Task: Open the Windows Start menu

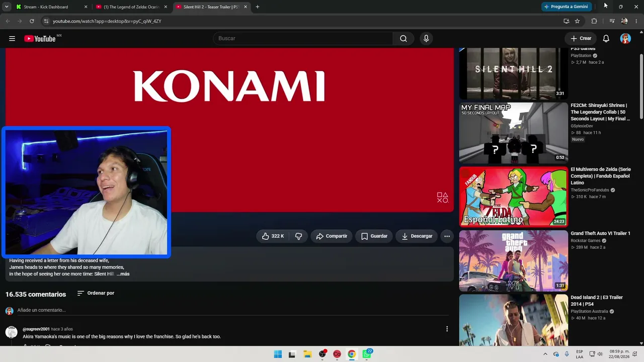Action: click(x=278, y=354)
